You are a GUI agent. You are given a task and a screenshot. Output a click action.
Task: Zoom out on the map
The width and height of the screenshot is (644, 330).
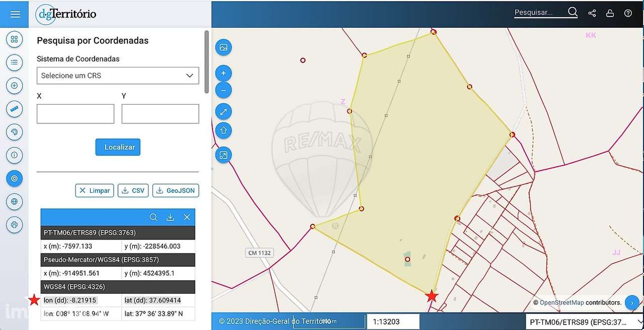point(223,91)
